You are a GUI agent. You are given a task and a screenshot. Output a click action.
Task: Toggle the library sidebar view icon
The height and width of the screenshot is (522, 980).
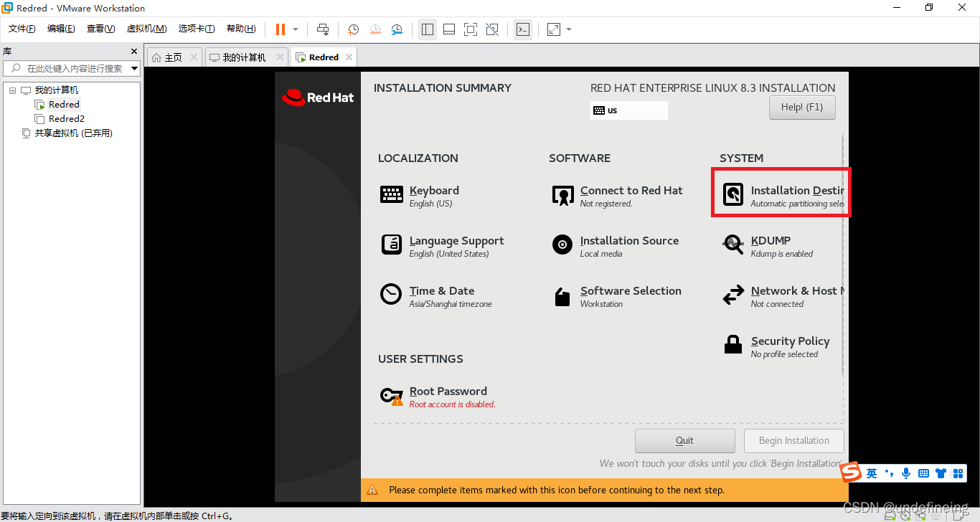tap(428, 29)
